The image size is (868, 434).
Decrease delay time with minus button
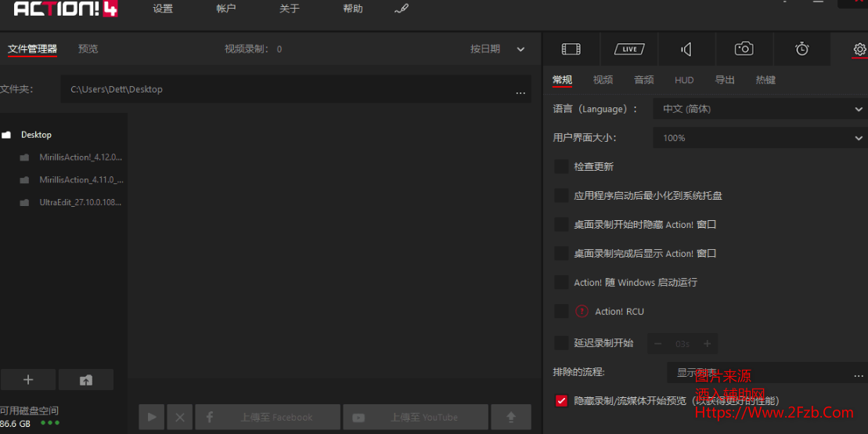[658, 344]
